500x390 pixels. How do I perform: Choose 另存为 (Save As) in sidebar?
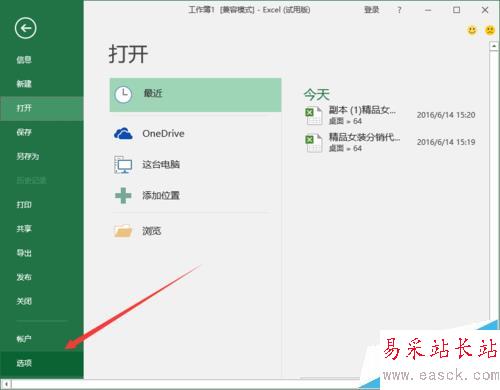[28, 156]
